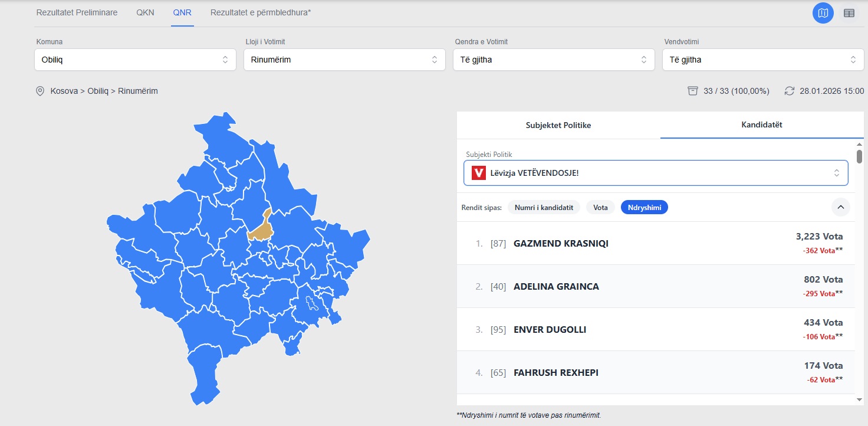Screen dimensions: 868x426
Task: Click the ballot box counted icon
Action: [693, 91]
